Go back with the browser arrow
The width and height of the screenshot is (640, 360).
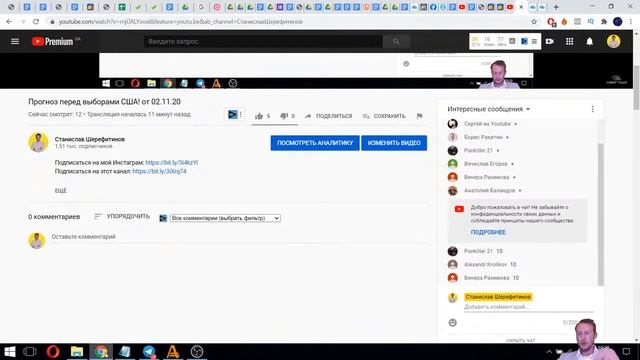click(x=9, y=22)
